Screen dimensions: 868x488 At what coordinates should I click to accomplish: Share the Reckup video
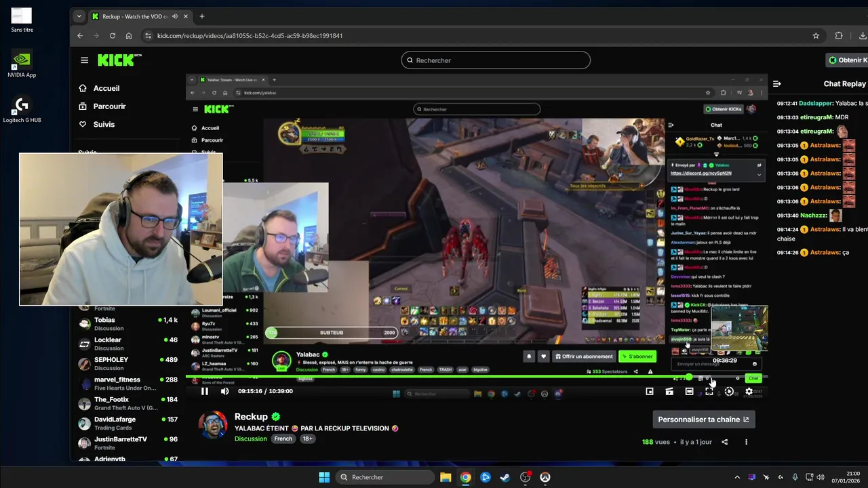724,442
